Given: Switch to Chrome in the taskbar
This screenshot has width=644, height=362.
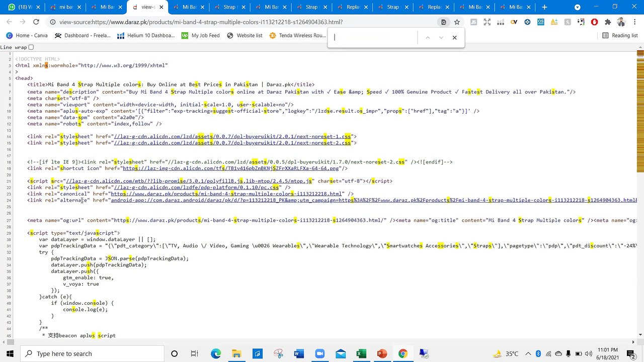Looking at the screenshot, I should 403,353.
